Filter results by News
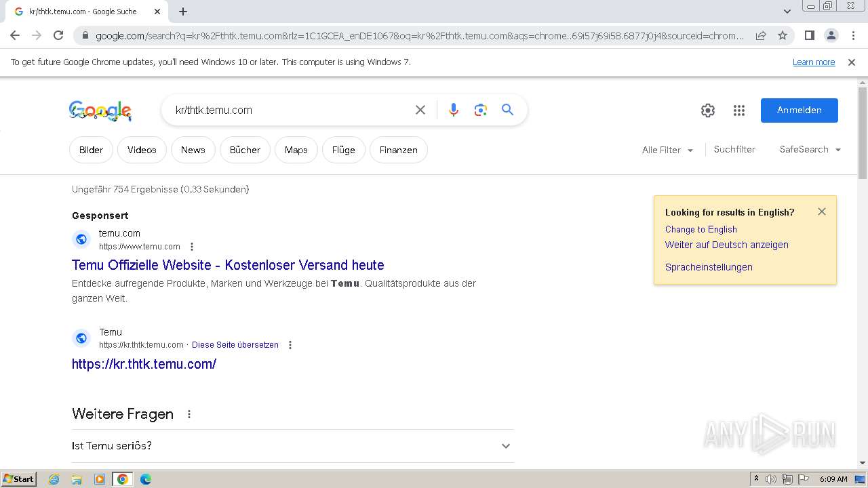This screenshot has height=488, width=868. pyautogui.click(x=193, y=150)
